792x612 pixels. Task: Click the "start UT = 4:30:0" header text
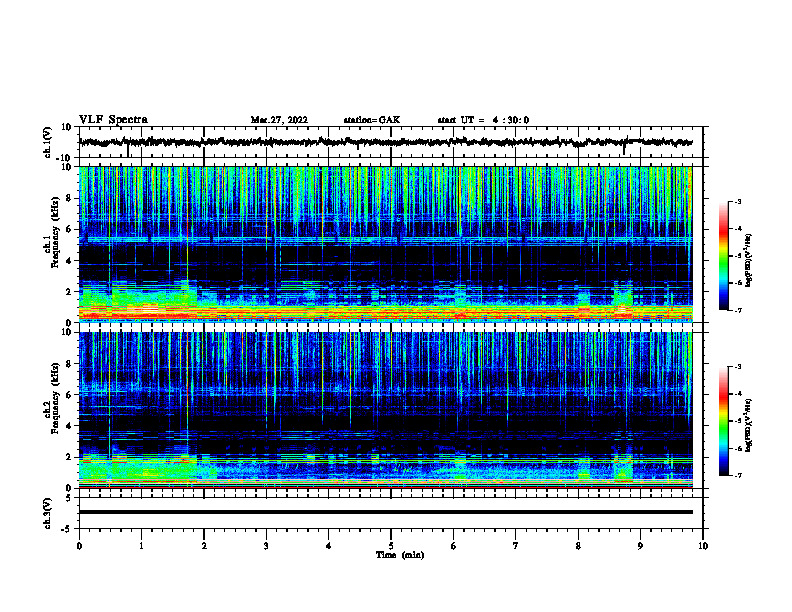point(483,120)
